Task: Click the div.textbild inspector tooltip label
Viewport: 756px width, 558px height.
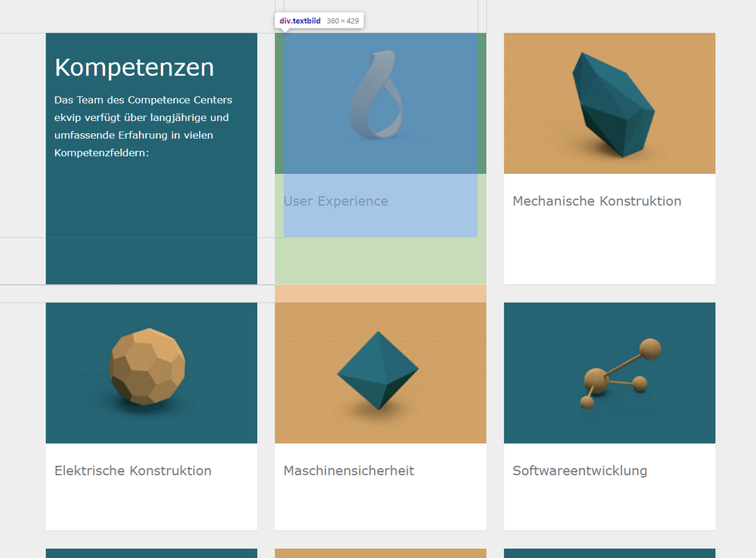Action: pos(300,21)
